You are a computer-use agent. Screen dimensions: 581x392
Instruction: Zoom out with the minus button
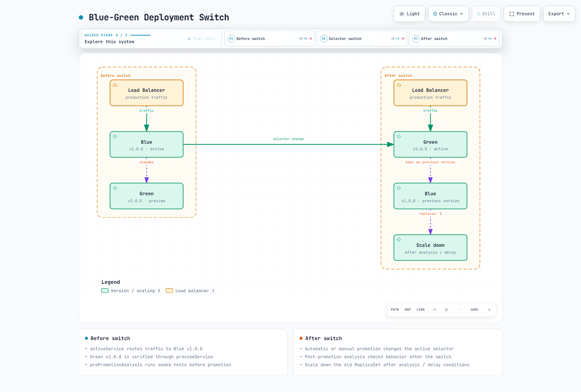coord(459,310)
